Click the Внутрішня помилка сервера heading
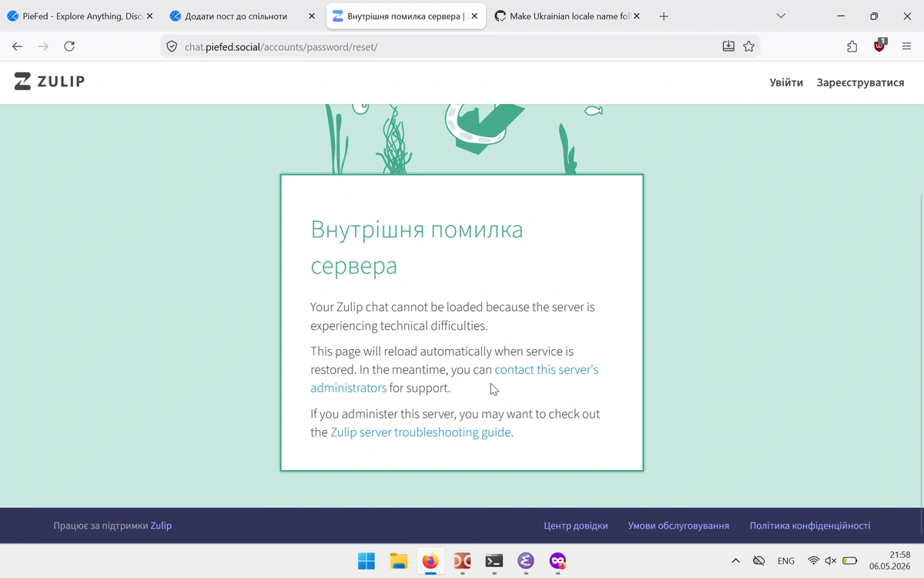Viewport: 924px width, 578px height. tap(417, 247)
